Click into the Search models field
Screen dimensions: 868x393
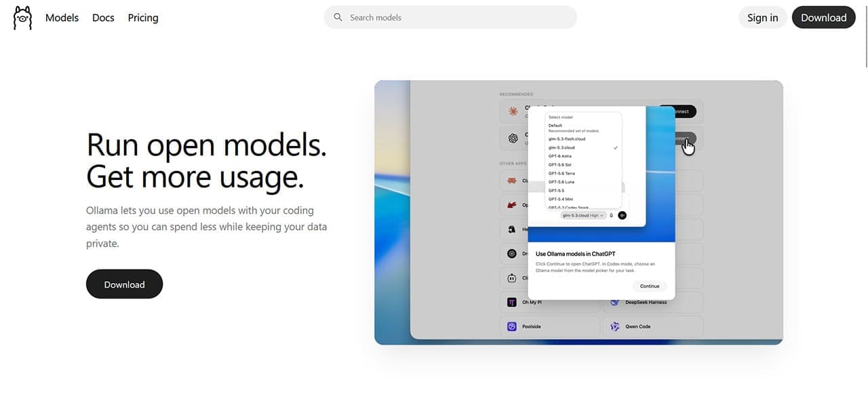pyautogui.click(x=450, y=18)
